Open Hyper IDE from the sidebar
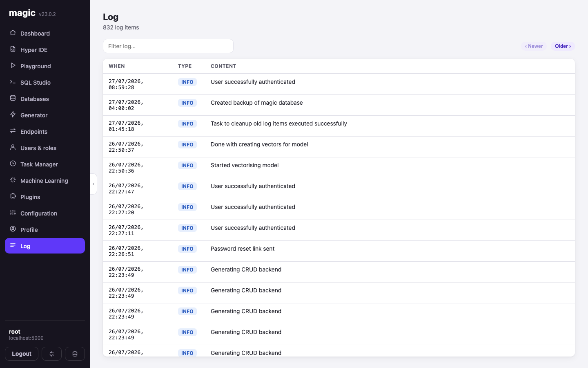Screen dimensions: 588x368 (45, 49)
